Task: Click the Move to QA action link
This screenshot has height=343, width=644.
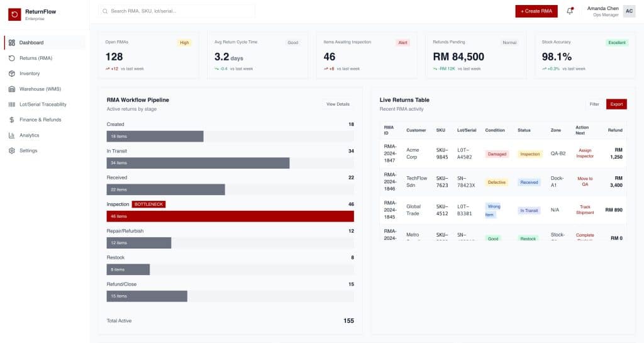Action: click(585, 181)
